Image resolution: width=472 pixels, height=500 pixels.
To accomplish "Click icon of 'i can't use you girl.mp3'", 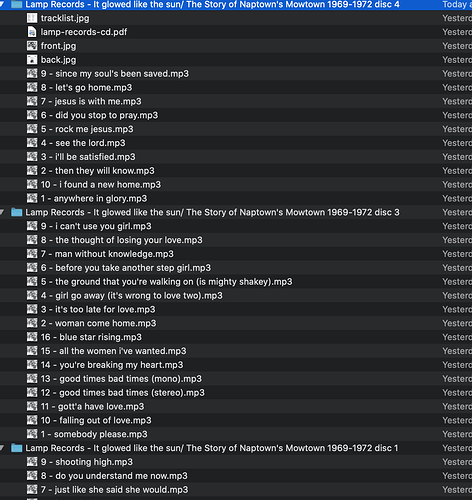I will tap(32, 226).
